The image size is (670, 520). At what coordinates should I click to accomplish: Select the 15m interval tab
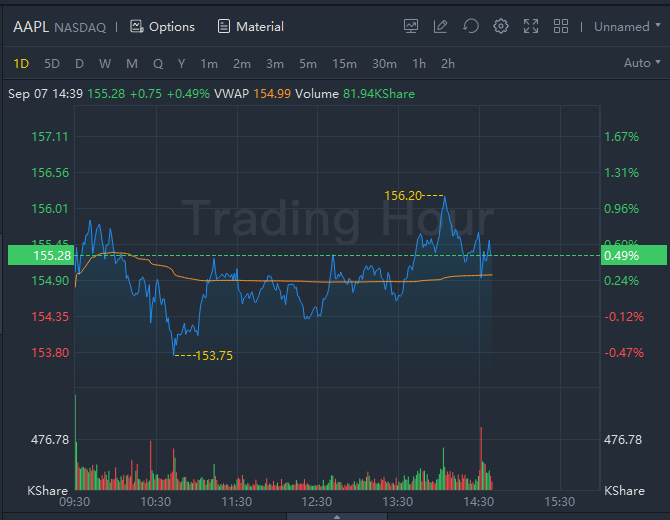(x=344, y=63)
